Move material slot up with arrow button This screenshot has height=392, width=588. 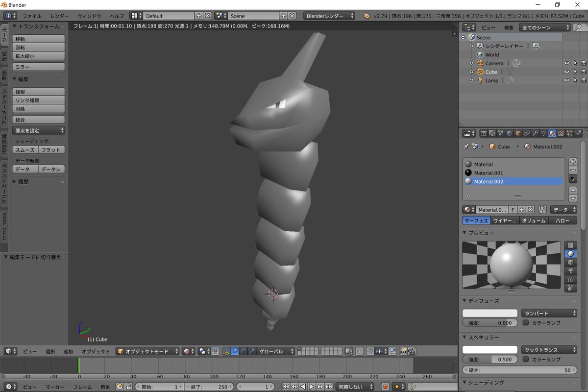pyautogui.click(x=573, y=190)
